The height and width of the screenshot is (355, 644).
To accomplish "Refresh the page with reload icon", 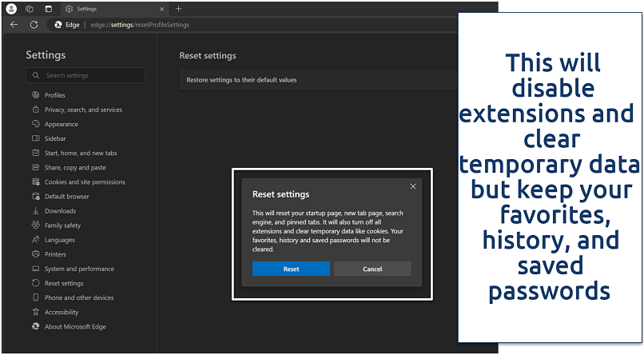I will click(34, 25).
